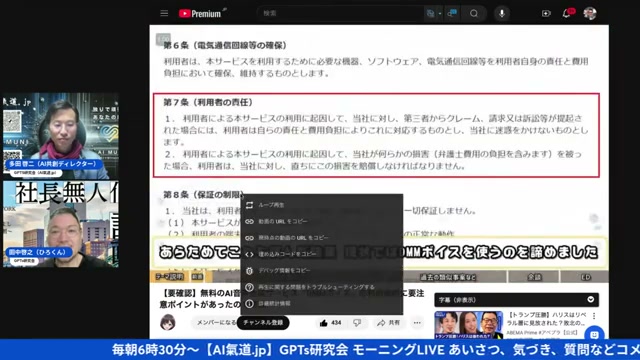This screenshot has width=640, height=360.
Task: Jump to the ED chapter segment
Action: click(585, 277)
